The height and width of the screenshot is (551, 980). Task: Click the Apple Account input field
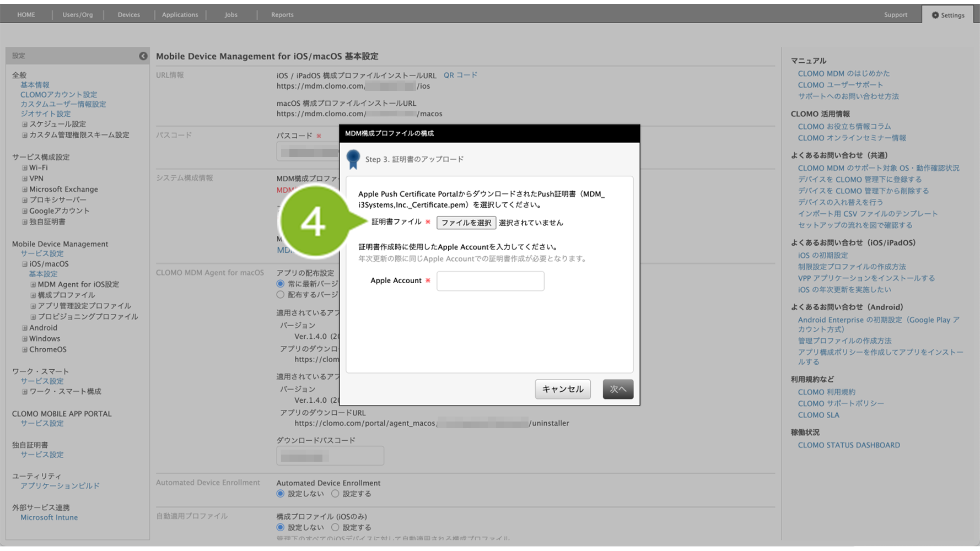(490, 281)
